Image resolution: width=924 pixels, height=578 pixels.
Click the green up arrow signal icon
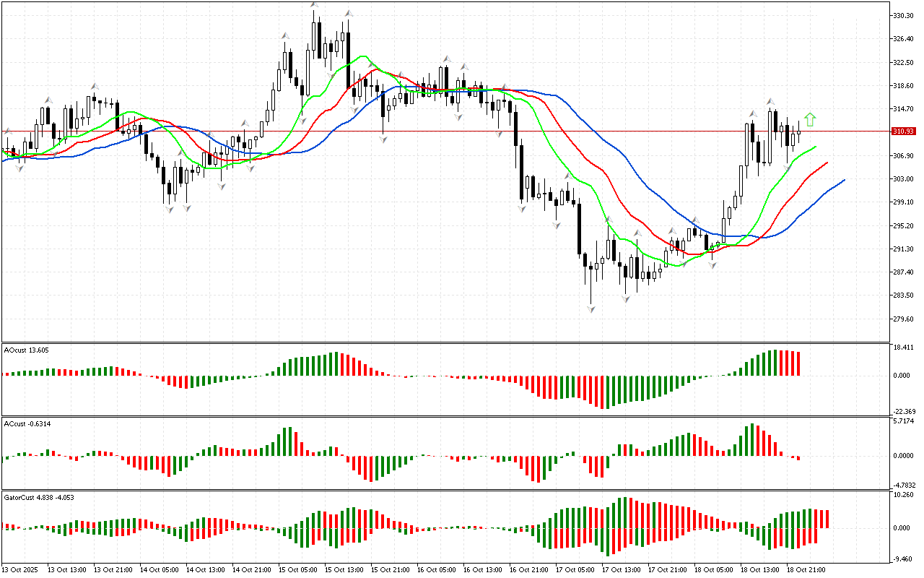810,119
